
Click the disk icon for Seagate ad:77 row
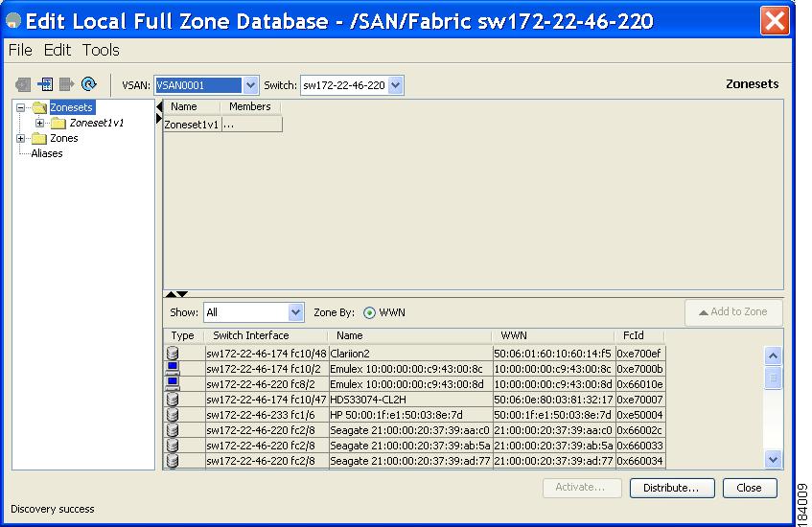pyautogui.click(x=173, y=461)
